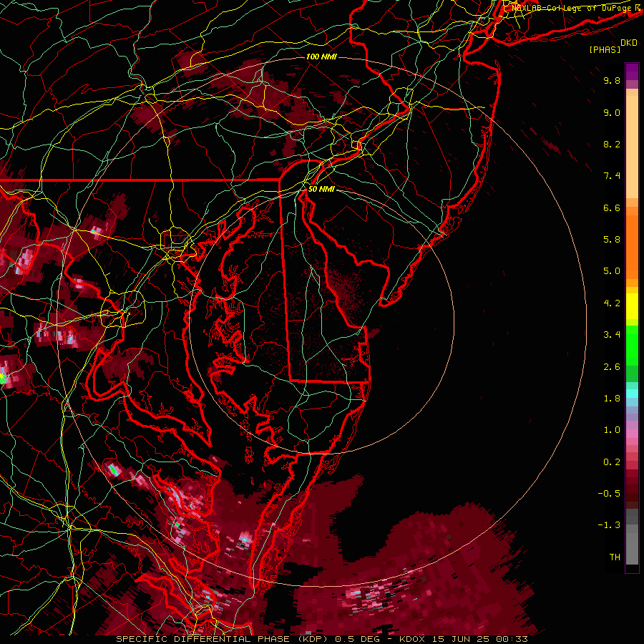
Task: Click the 9.0 value on the scale
Action: pos(612,112)
